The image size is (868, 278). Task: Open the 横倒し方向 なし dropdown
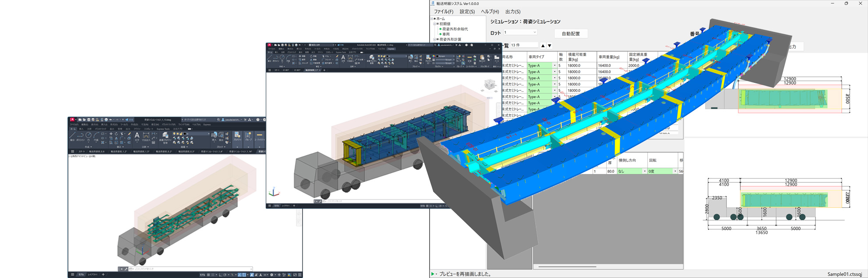[x=644, y=171]
